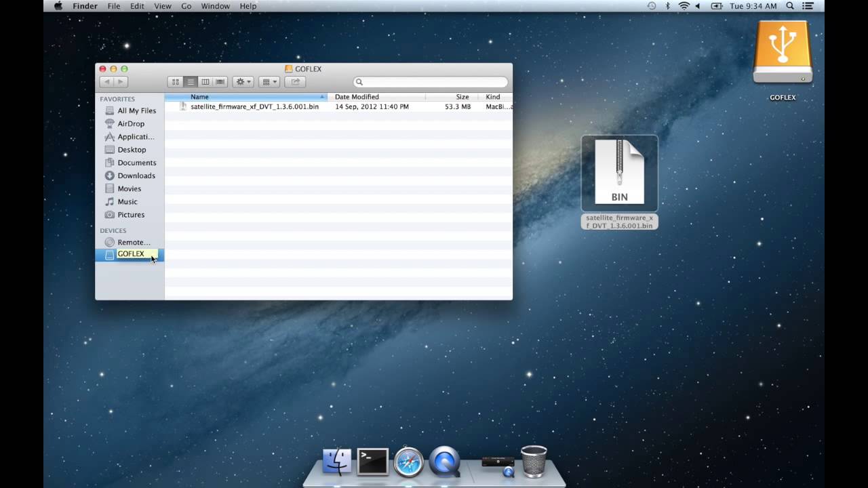This screenshot has height=488, width=868.
Task: Open the Trash in the Dock
Action: (x=534, y=461)
